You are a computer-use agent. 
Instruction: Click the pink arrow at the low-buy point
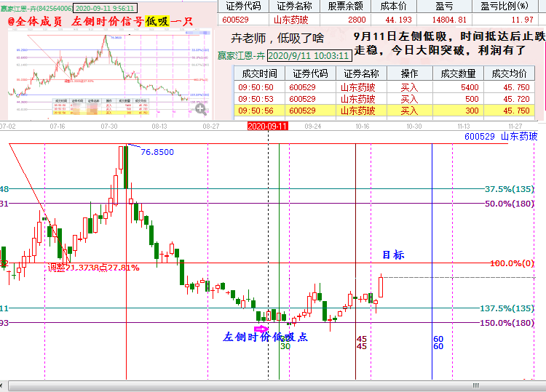pos(260,328)
